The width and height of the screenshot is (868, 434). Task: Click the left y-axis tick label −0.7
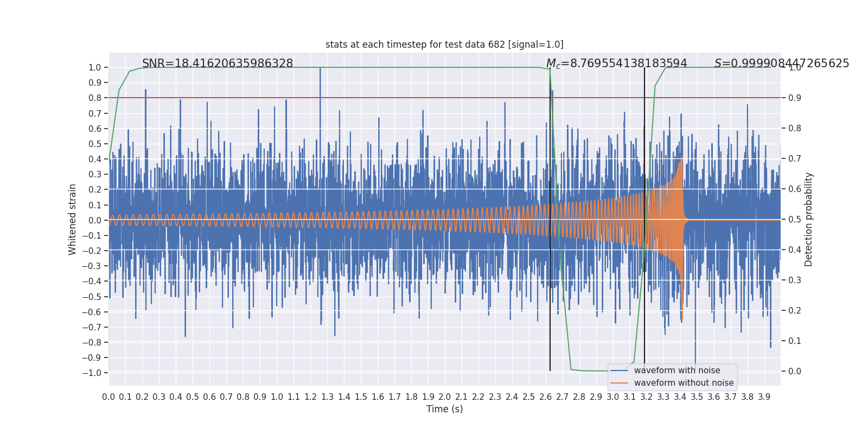pos(92,327)
